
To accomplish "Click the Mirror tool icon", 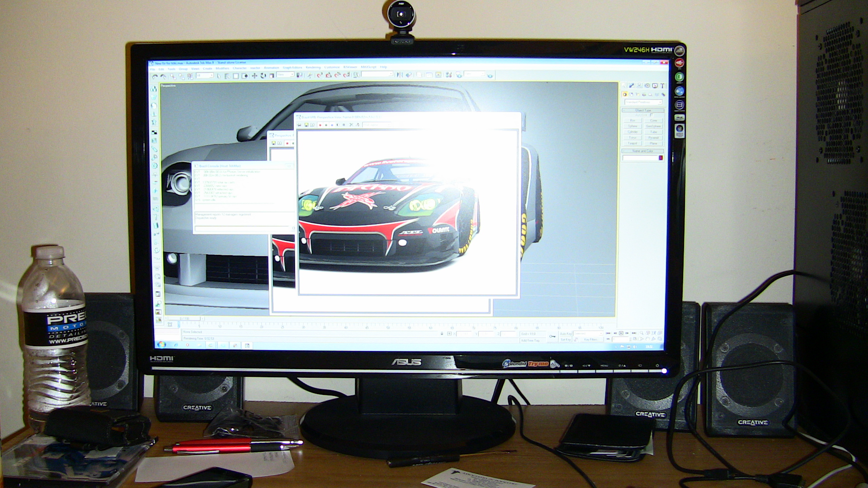I will coord(399,75).
